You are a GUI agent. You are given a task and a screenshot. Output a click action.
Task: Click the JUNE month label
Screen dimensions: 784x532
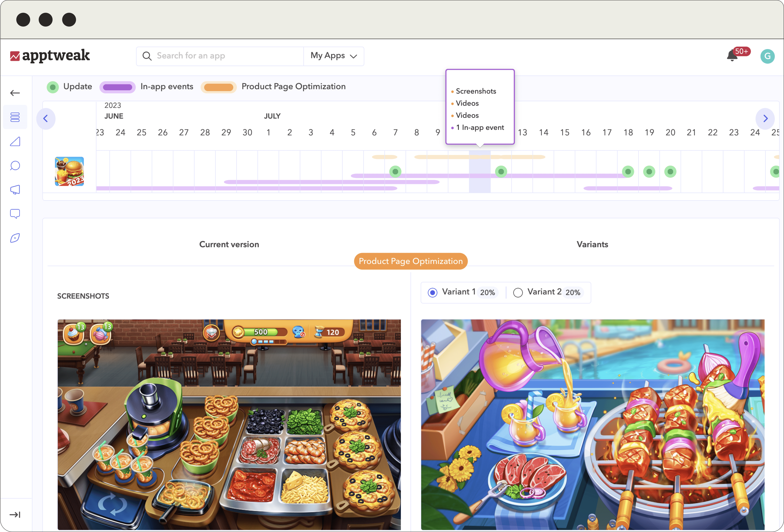click(114, 116)
